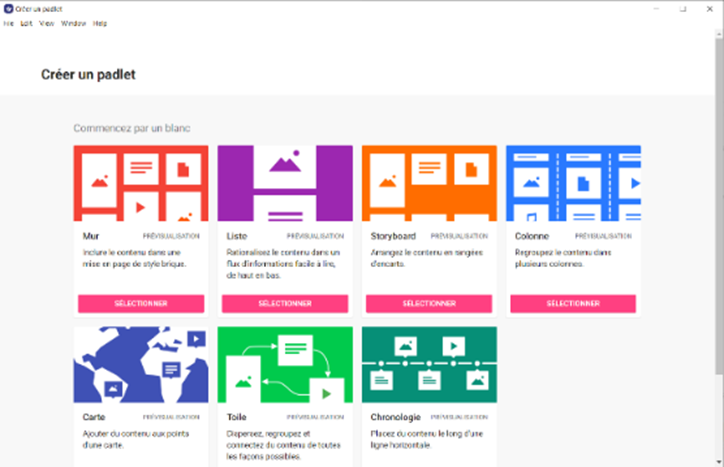Screen dimensions: 724x467
Task: Open the View menu
Action: (47, 23)
